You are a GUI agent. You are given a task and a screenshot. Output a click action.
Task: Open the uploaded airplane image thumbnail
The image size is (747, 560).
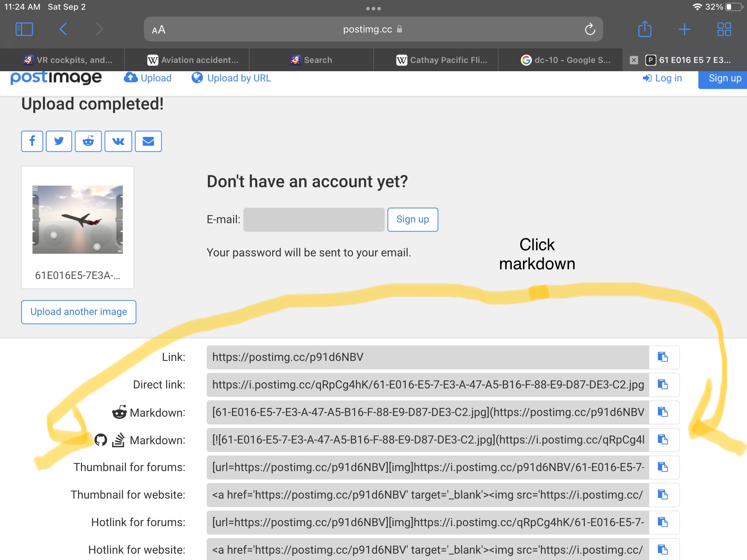pyautogui.click(x=77, y=220)
